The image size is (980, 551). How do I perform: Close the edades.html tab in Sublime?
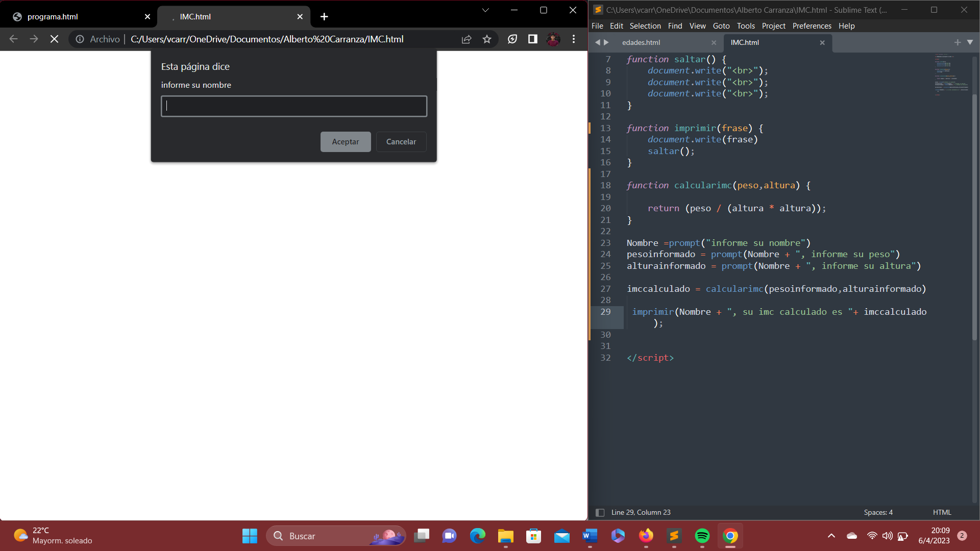(714, 43)
